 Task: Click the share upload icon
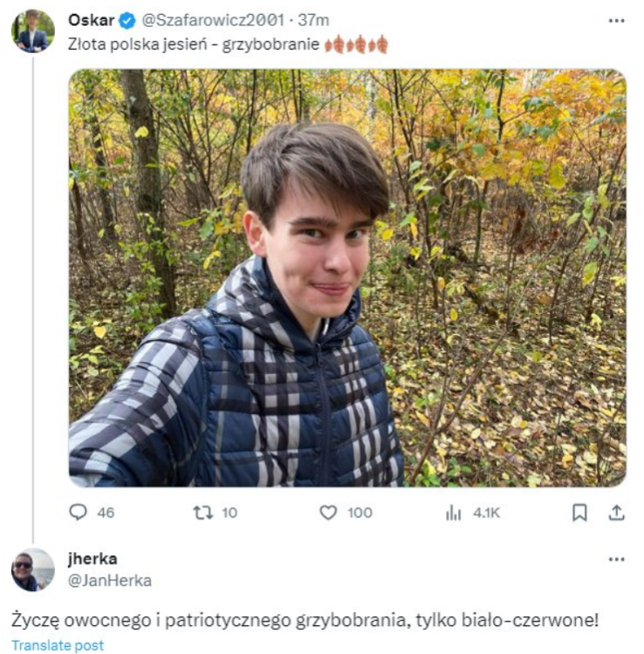click(x=616, y=513)
